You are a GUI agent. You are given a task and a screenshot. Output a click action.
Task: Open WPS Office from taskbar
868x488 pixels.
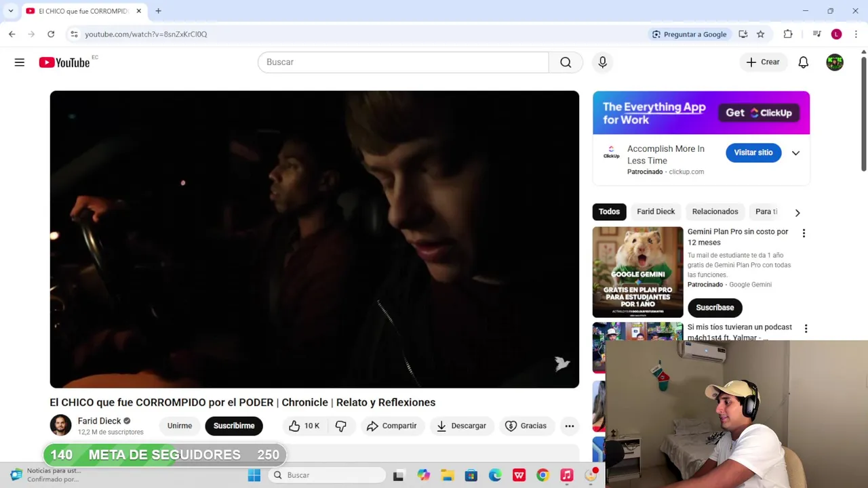coord(519,475)
